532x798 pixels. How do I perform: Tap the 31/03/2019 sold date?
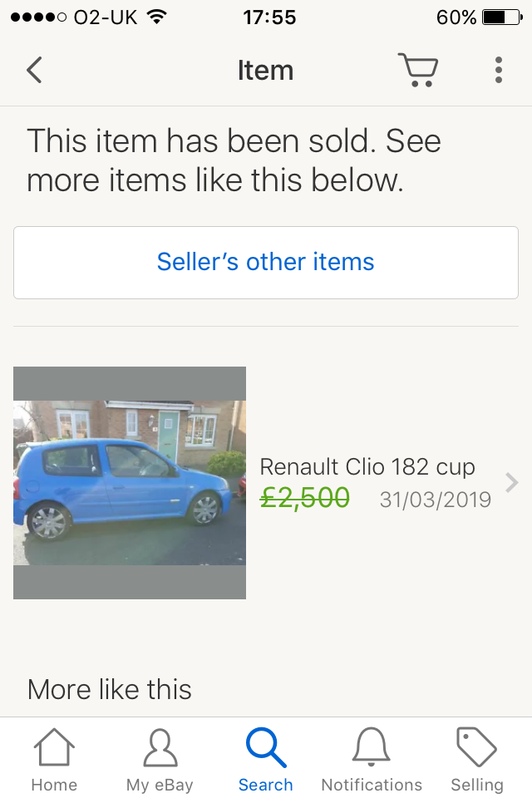point(436,500)
